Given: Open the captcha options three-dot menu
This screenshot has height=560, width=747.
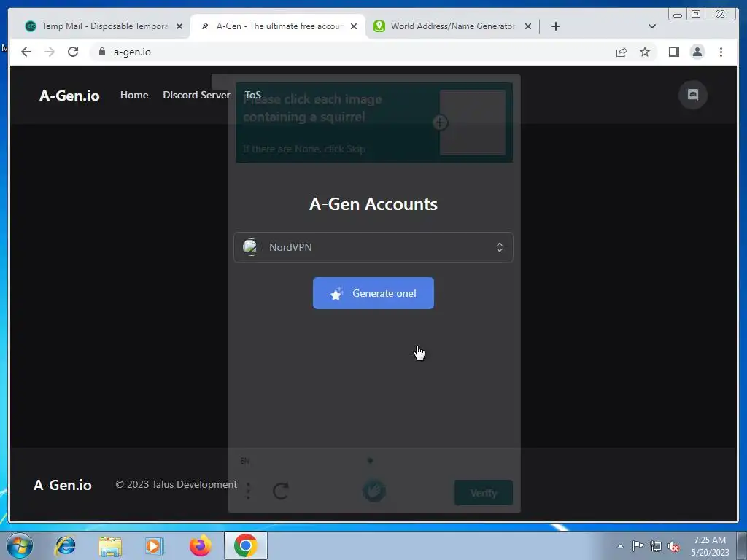Looking at the screenshot, I should 248,491.
